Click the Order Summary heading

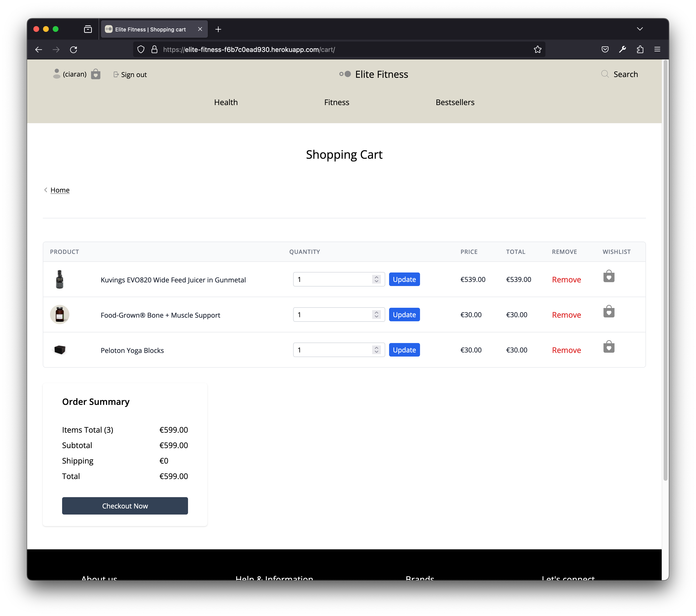coord(96,402)
